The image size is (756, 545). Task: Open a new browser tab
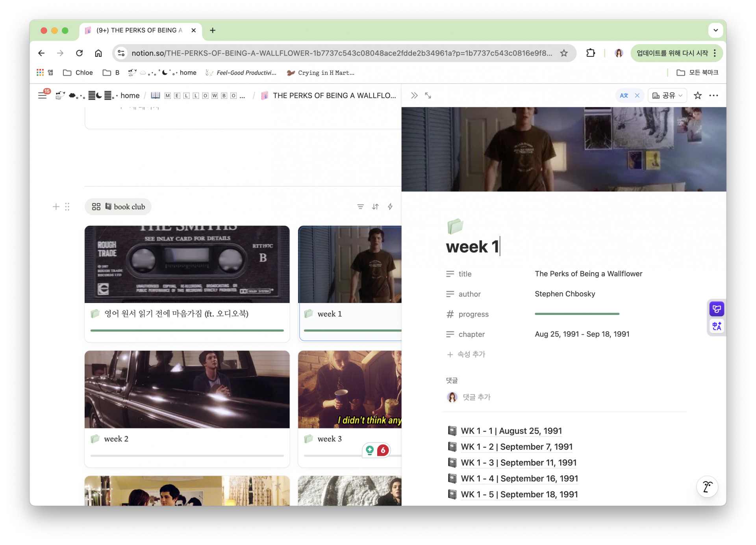click(x=213, y=30)
